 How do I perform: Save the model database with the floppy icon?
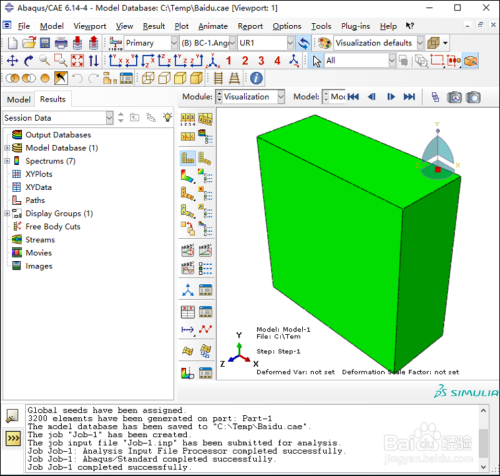(x=45, y=43)
